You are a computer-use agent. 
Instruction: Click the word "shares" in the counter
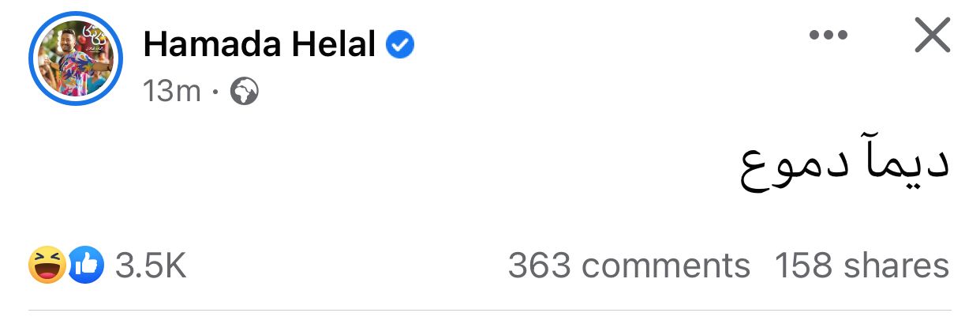point(896,266)
